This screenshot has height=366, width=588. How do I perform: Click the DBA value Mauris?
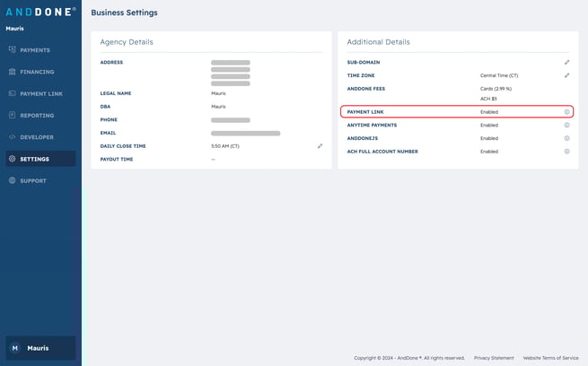(218, 107)
